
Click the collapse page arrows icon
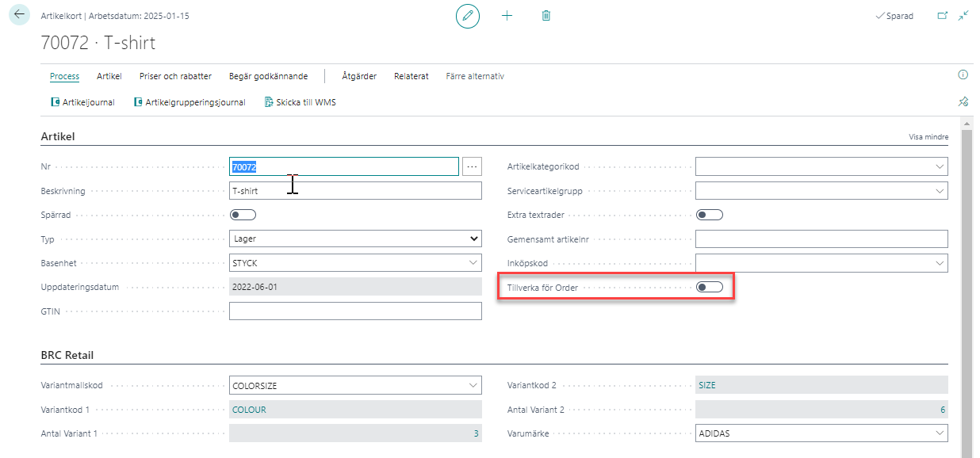coord(963,16)
